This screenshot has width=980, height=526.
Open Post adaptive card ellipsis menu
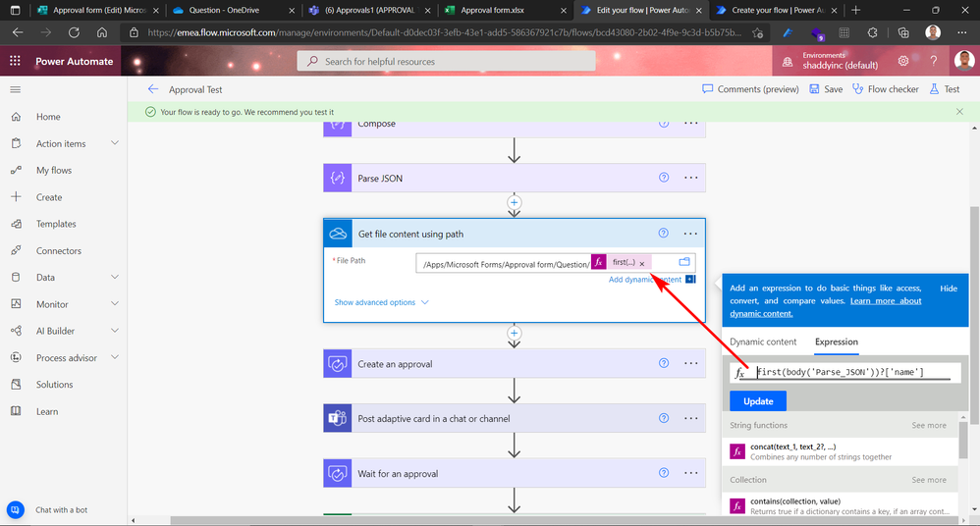point(690,419)
